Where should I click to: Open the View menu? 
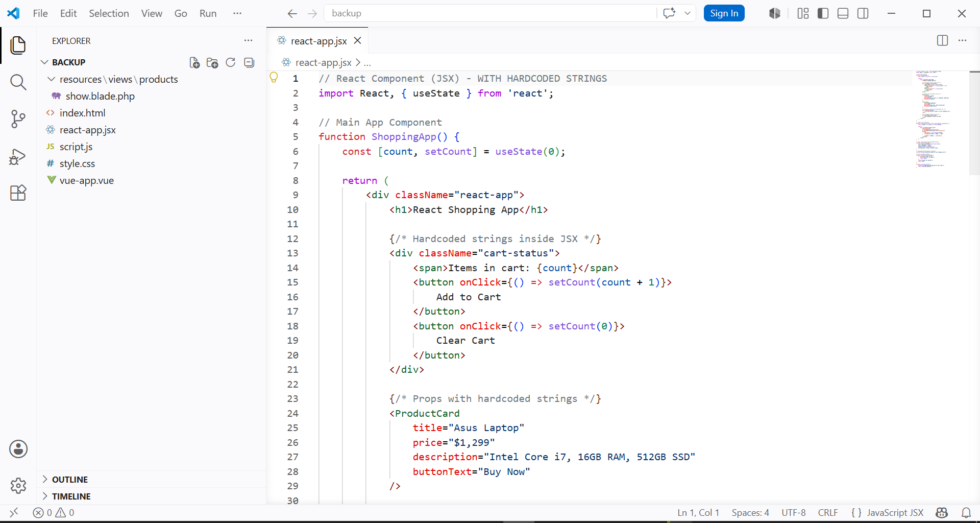tap(152, 13)
